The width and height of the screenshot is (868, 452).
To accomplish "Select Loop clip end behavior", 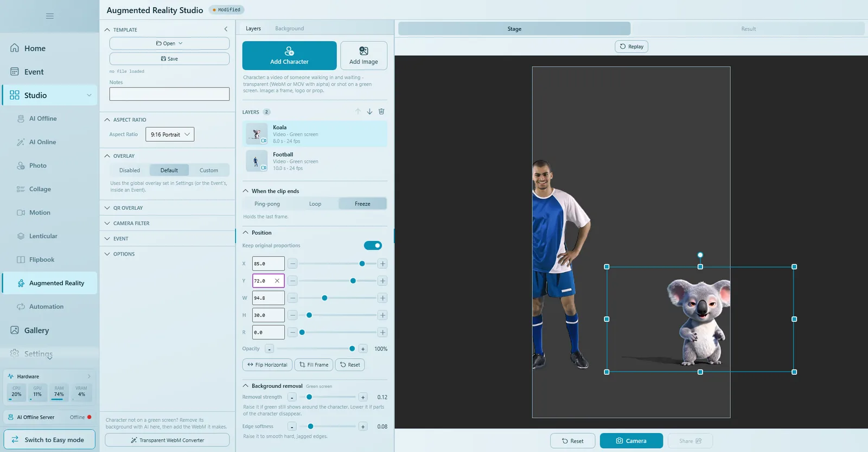I will 315,204.
